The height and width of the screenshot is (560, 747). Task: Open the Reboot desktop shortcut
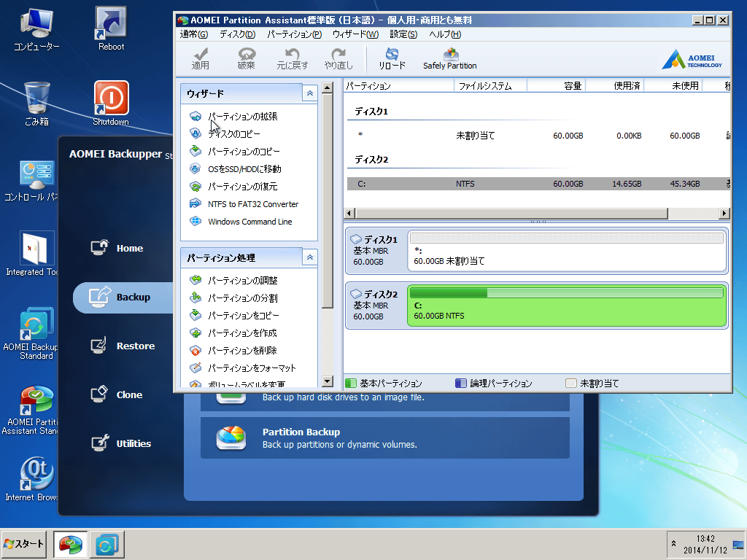point(111,28)
